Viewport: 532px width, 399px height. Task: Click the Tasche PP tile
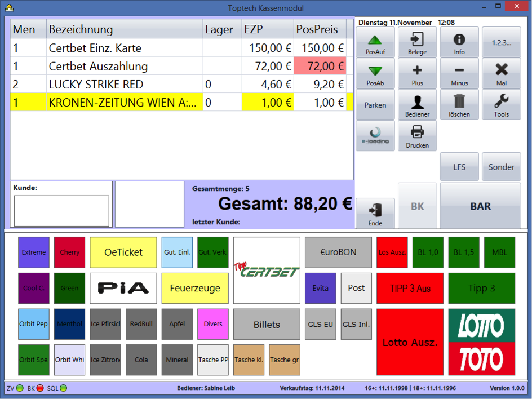pos(213,360)
